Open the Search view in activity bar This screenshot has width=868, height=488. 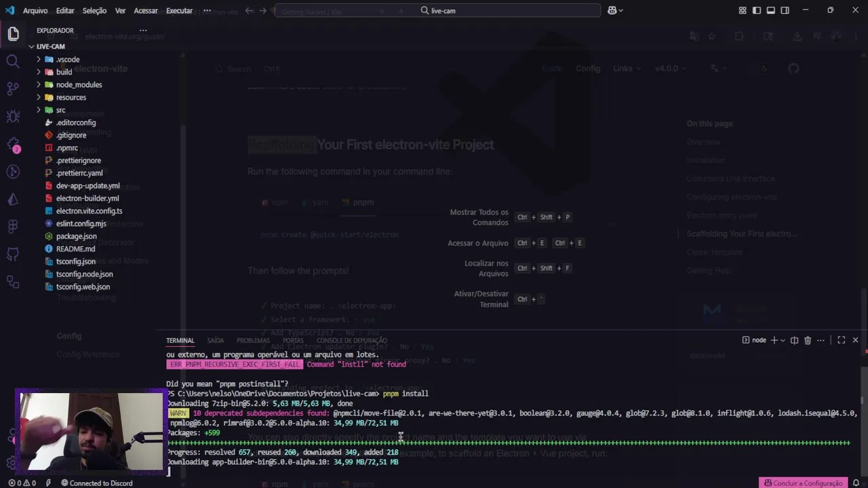coord(13,62)
